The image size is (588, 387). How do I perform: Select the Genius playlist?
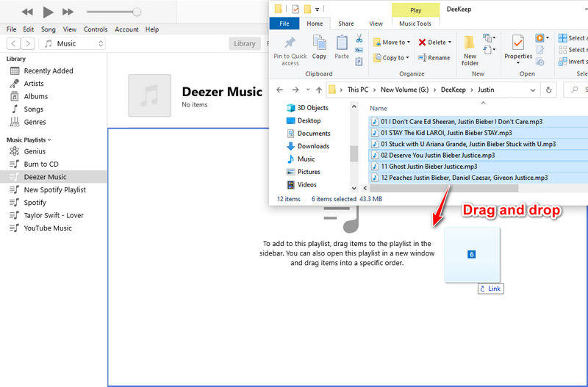35,151
